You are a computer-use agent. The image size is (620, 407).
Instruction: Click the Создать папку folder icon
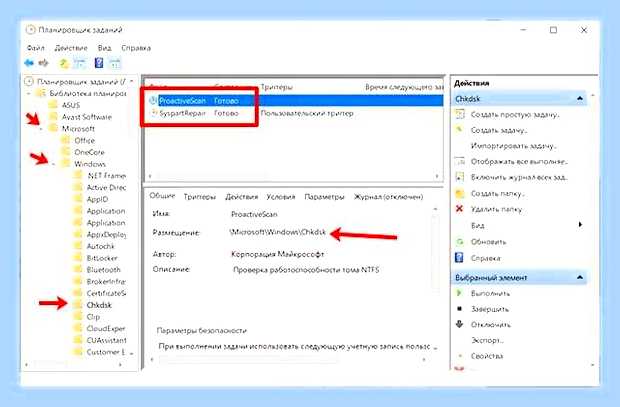click(x=459, y=193)
